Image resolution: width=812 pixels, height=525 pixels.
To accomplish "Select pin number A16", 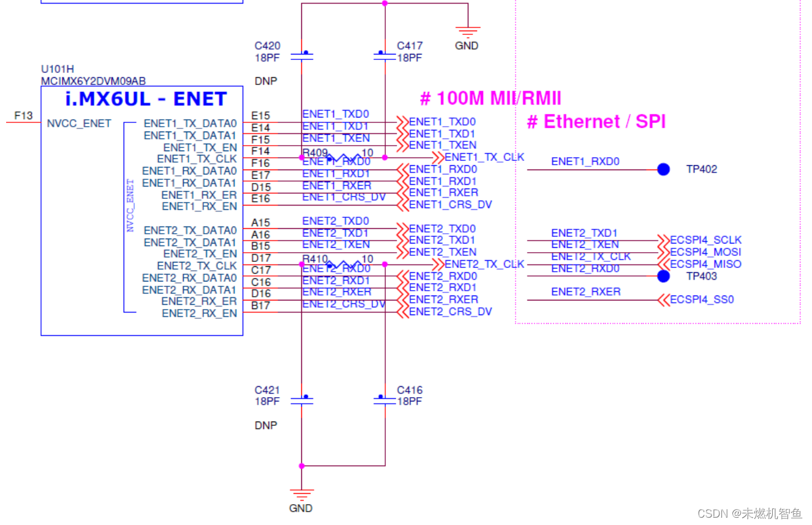I will pos(261,235).
